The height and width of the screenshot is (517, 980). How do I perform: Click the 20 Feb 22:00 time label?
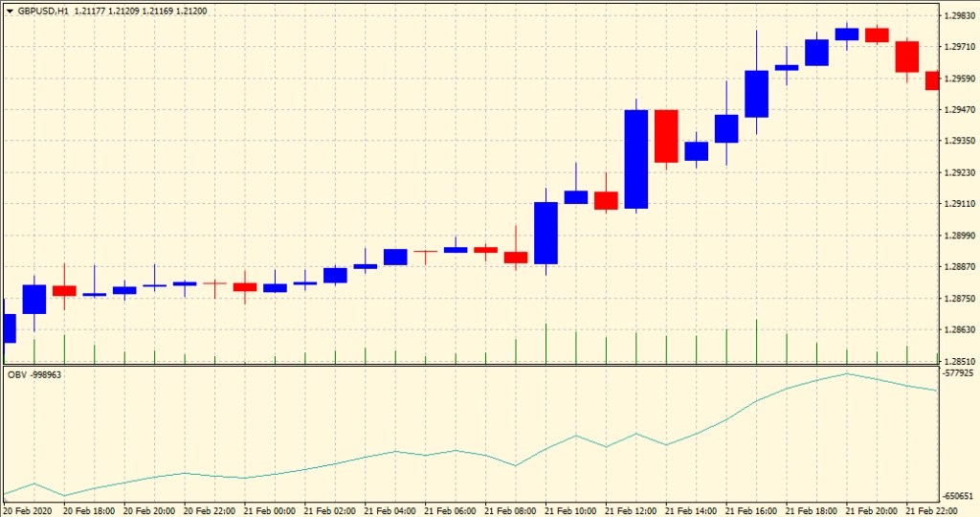coord(209,510)
